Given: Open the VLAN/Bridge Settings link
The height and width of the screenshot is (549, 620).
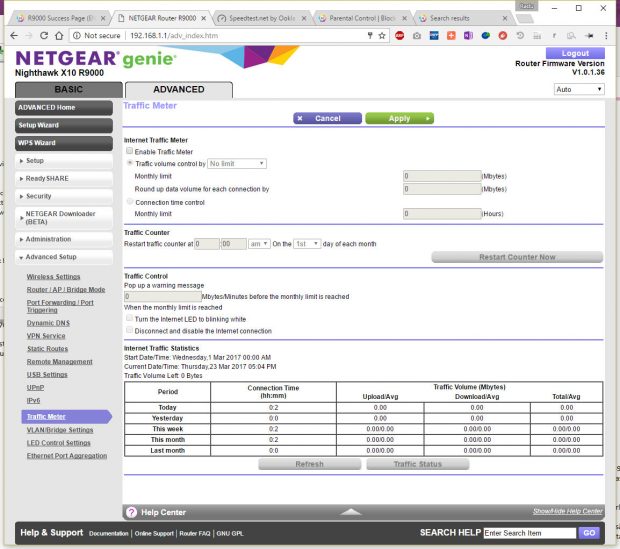Looking at the screenshot, I should pos(66,430).
